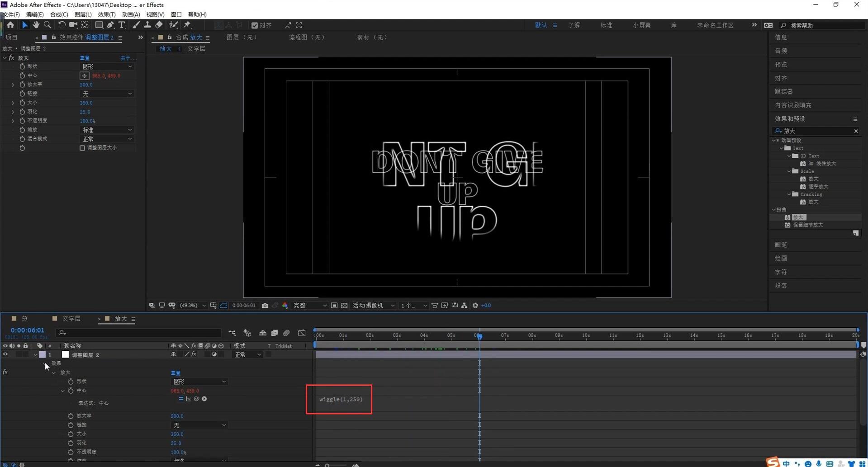868x467 pixels.
Task: Go to the Home screen icon
Action: tap(10, 25)
